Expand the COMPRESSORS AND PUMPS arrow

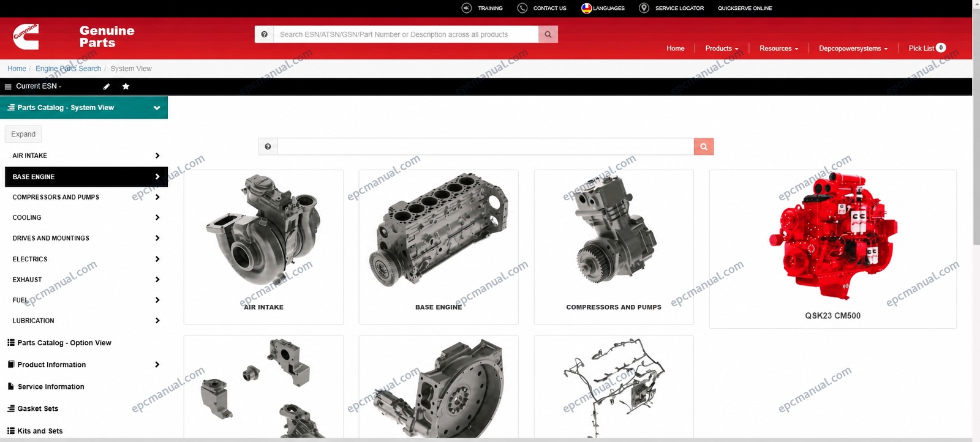(157, 197)
